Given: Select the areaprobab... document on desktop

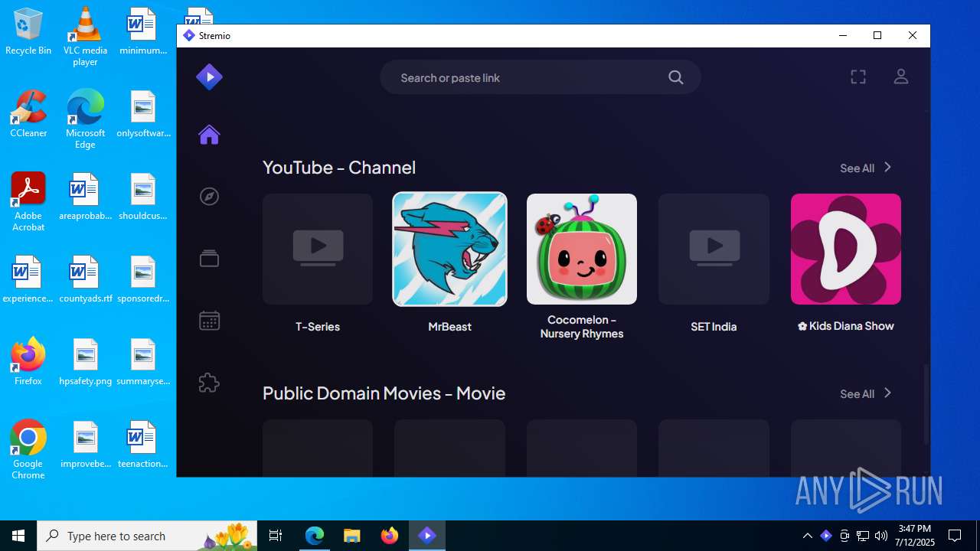Looking at the screenshot, I should tap(85, 197).
